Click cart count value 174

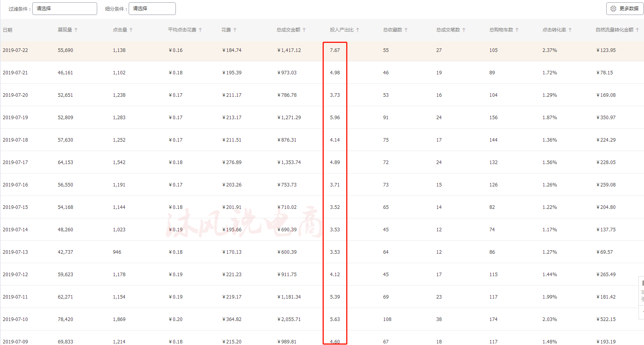click(x=493, y=319)
